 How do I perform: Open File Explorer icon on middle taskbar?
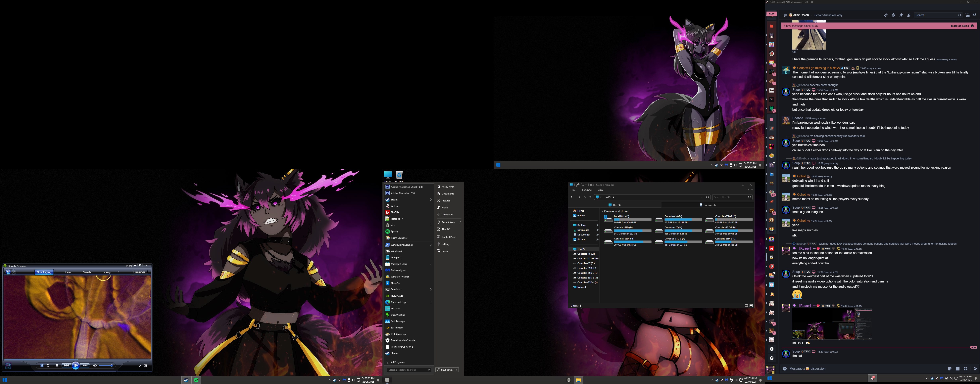pos(579,380)
